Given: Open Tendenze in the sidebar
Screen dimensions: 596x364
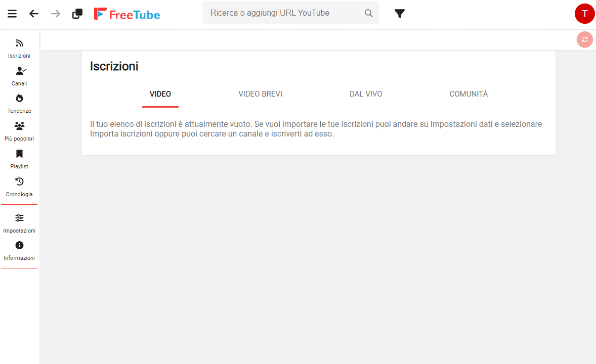Looking at the screenshot, I should 19,104.
